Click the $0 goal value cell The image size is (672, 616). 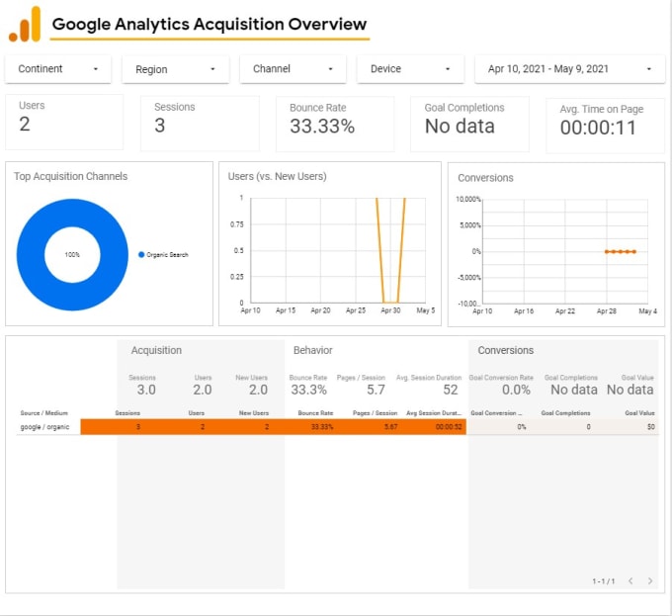pyautogui.click(x=651, y=427)
